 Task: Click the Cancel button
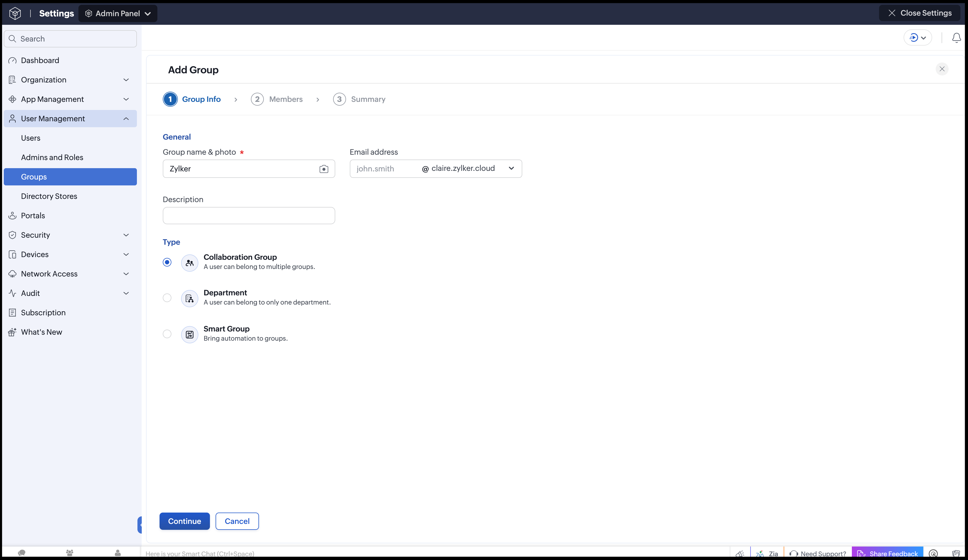tap(237, 521)
